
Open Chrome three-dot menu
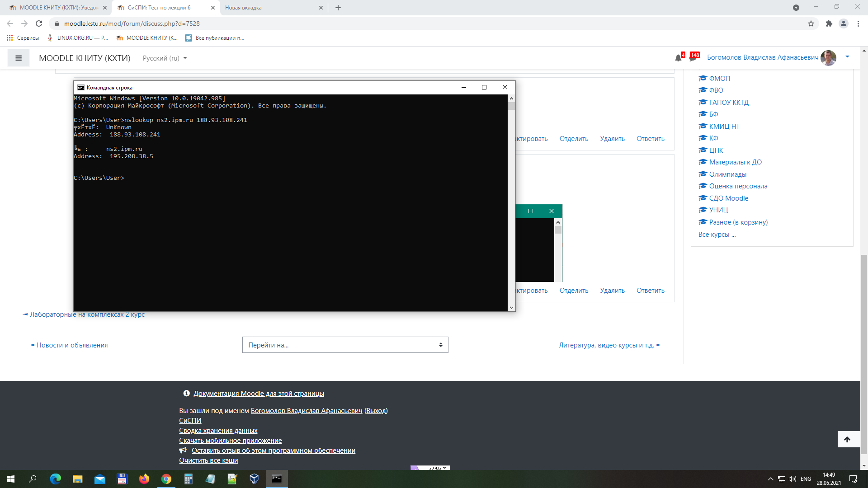click(858, 23)
